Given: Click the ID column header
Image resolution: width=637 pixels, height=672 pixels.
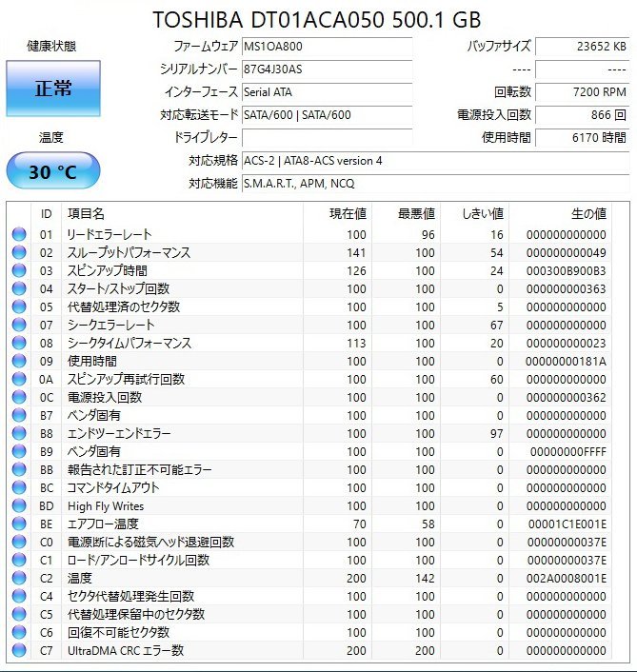Looking at the screenshot, I should click(46, 214).
